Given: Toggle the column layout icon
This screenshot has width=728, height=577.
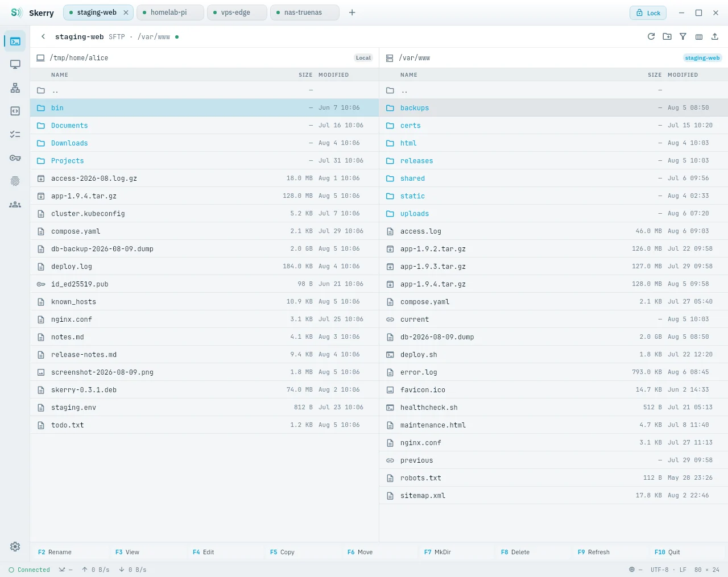Looking at the screenshot, I should [x=699, y=36].
